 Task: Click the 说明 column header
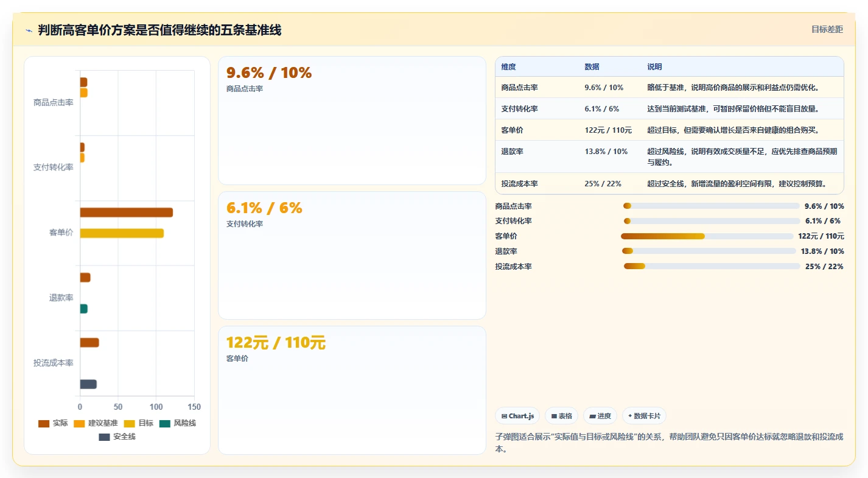pyautogui.click(x=654, y=67)
